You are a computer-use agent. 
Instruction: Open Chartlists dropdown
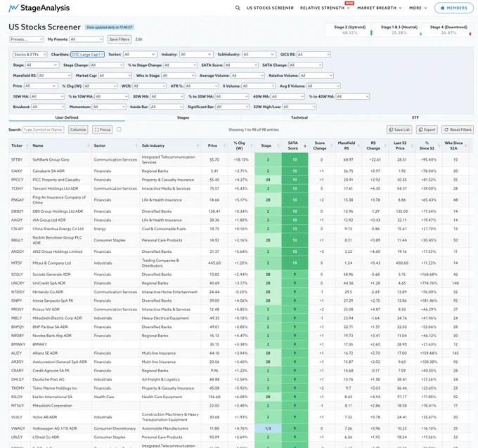87,55
